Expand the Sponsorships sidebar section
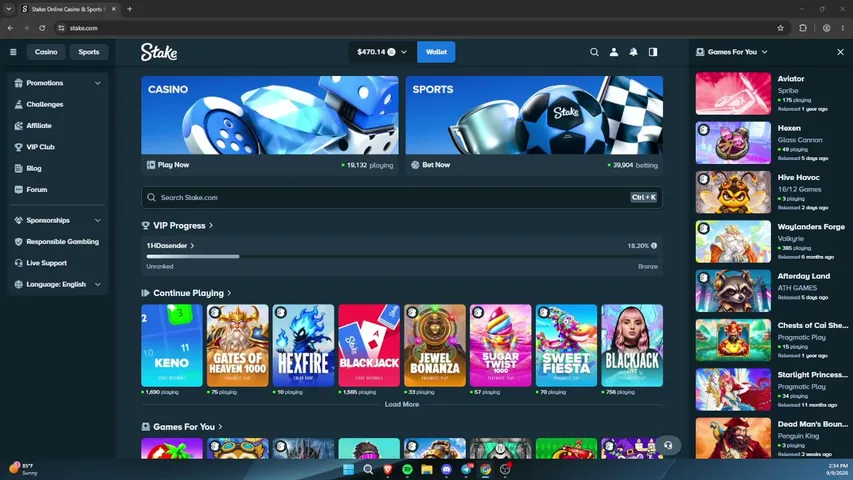Image resolution: width=853 pixels, height=480 pixels. [x=58, y=220]
